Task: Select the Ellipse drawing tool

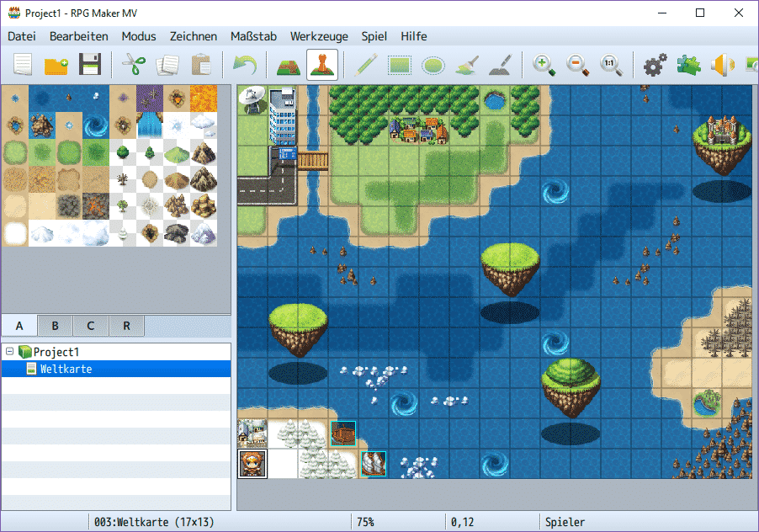Action: 433,64
